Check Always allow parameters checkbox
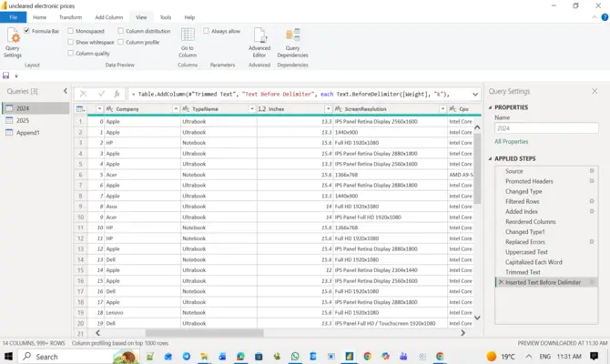Viewport: 610px width, 364px height. click(x=206, y=31)
